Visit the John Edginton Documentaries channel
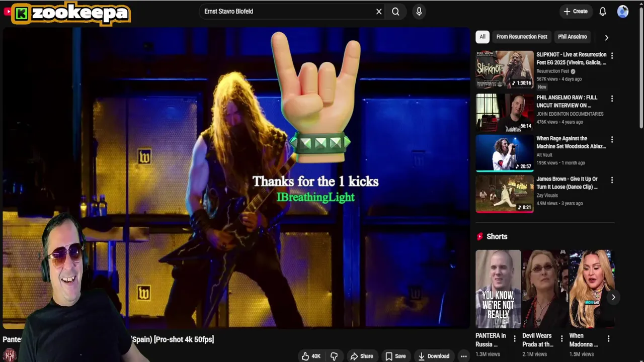Screen dimensions: 644x362 point(570,114)
